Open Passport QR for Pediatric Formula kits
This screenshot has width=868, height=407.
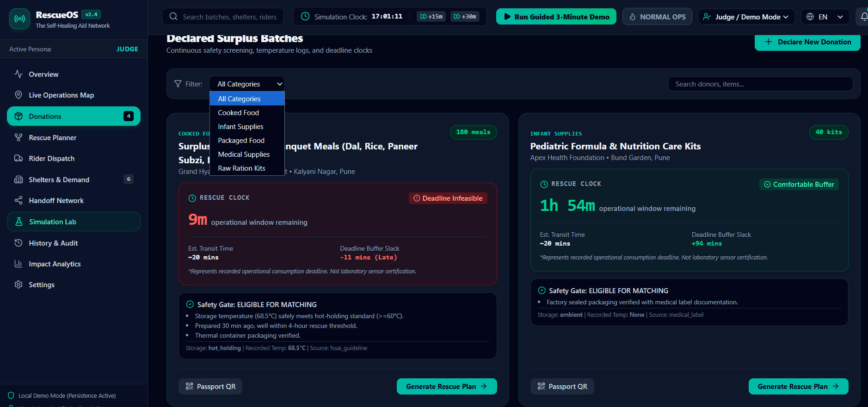[562, 386]
